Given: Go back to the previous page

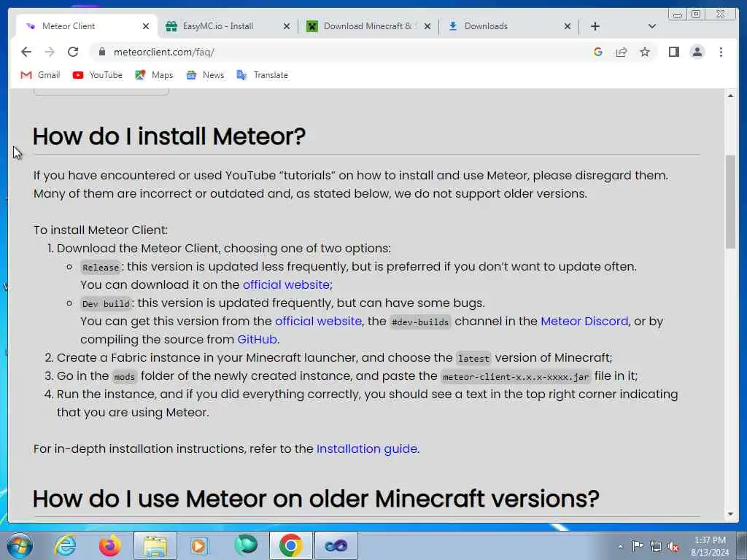Looking at the screenshot, I should pyautogui.click(x=26, y=52).
